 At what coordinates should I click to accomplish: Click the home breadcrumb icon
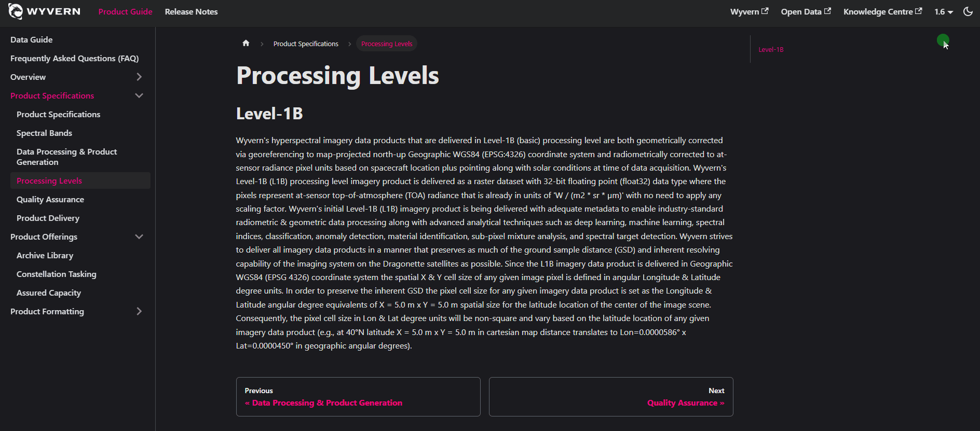pyautogui.click(x=246, y=44)
